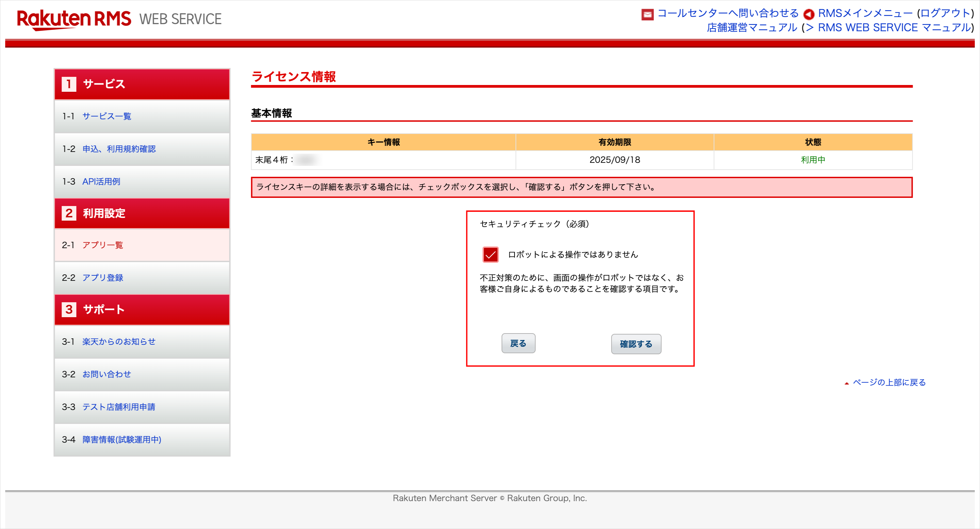980x529 pixels.
Task: Click the 有効期限 column header
Action: coord(615,142)
